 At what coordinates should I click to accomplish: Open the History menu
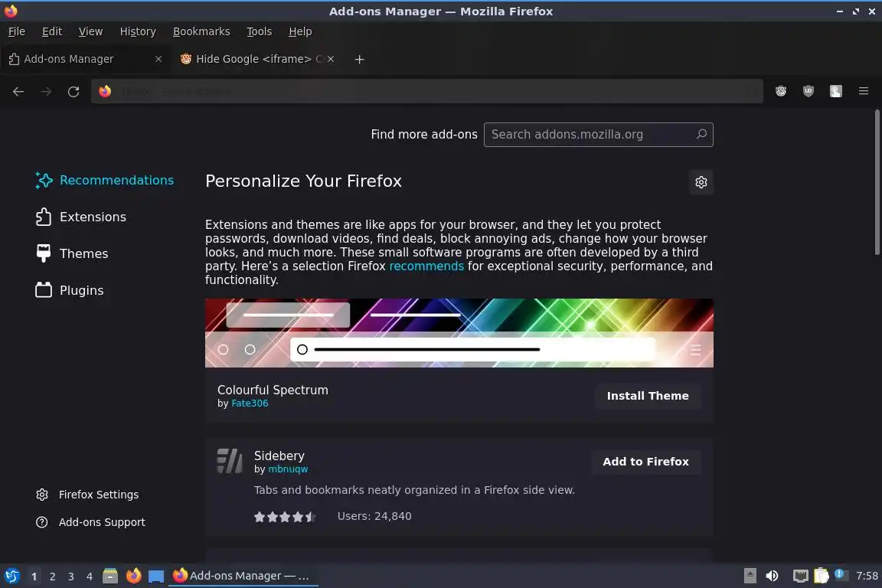[138, 31]
